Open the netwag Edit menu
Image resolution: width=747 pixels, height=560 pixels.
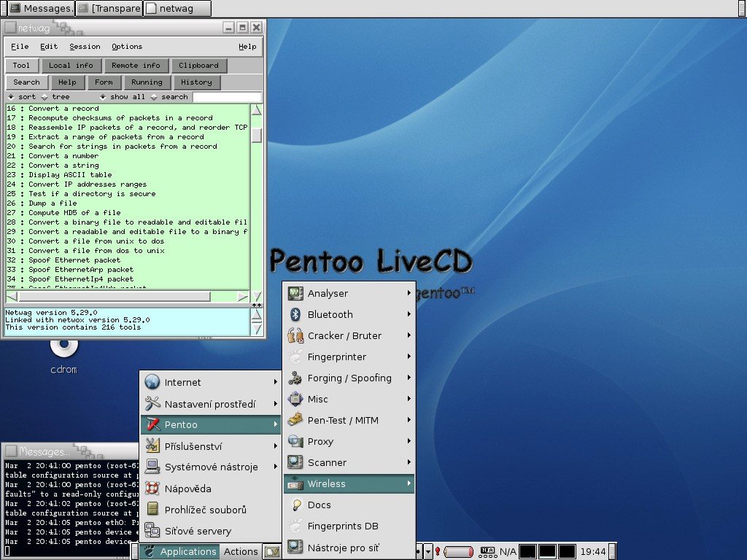pos(49,46)
